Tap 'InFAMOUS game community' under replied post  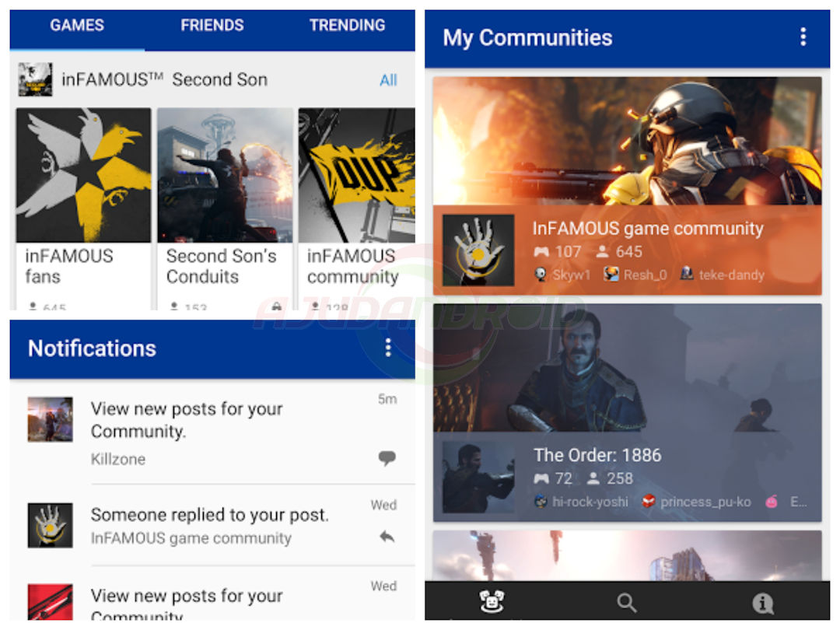click(191, 538)
